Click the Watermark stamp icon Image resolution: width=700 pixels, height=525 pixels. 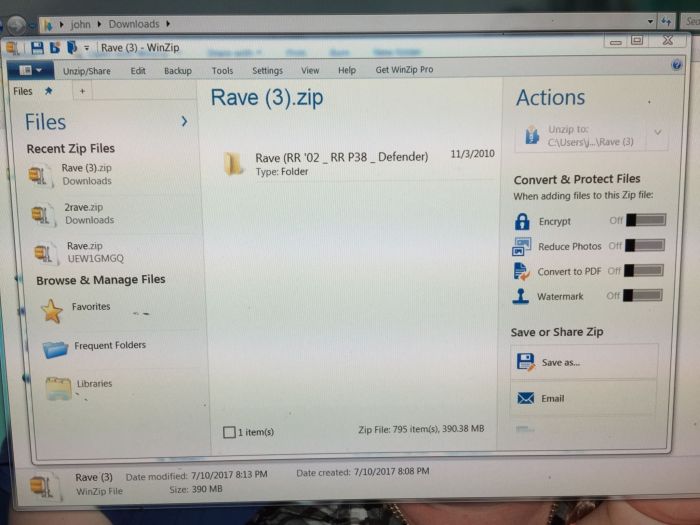click(521, 296)
